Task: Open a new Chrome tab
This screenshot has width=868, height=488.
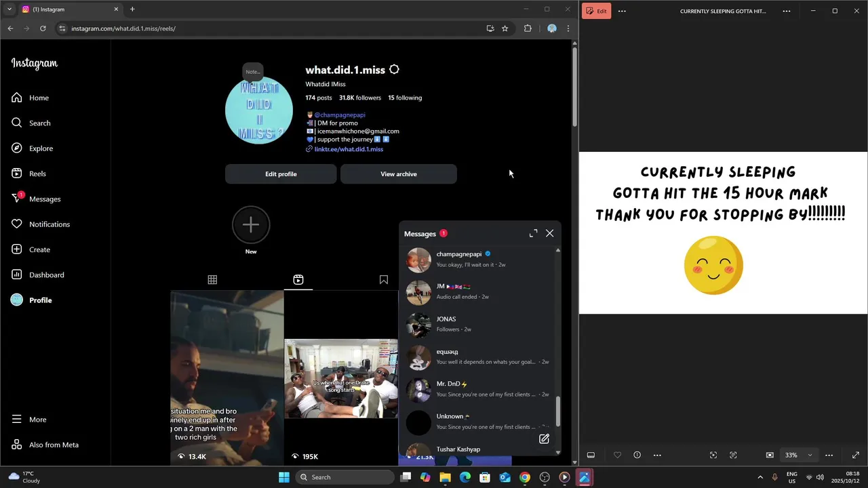Action: pyautogui.click(x=132, y=9)
